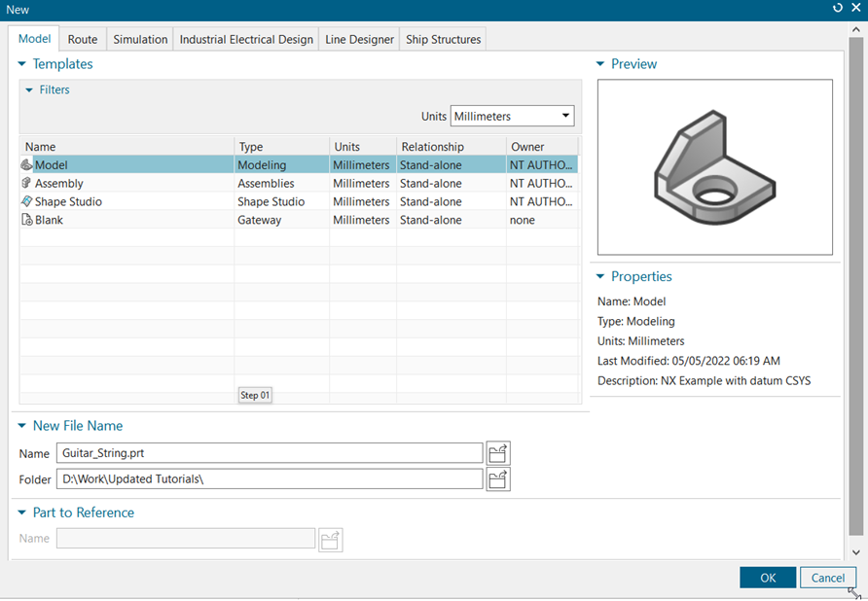Select the Shape Studio template icon

26,201
